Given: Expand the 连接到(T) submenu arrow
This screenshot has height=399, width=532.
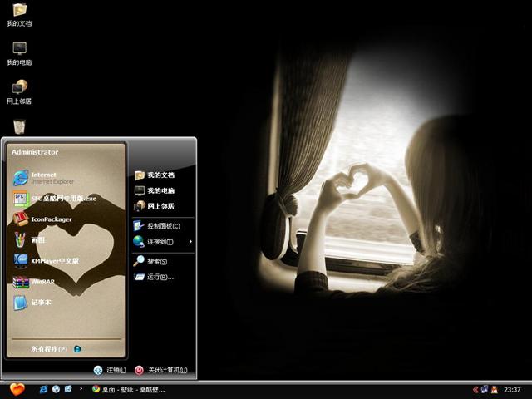Looking at the screenshot, I should (x=190, y=242).
